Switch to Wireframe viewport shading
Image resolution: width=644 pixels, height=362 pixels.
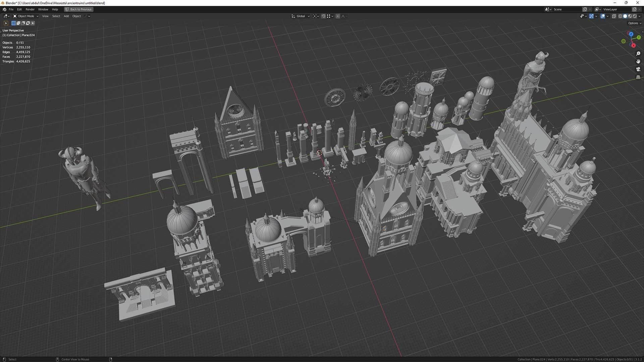coord(620,16)
